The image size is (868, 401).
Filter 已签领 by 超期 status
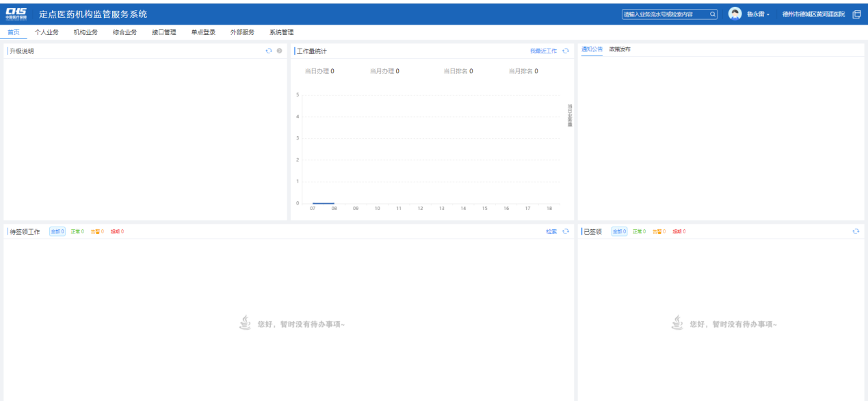[679, 231]
